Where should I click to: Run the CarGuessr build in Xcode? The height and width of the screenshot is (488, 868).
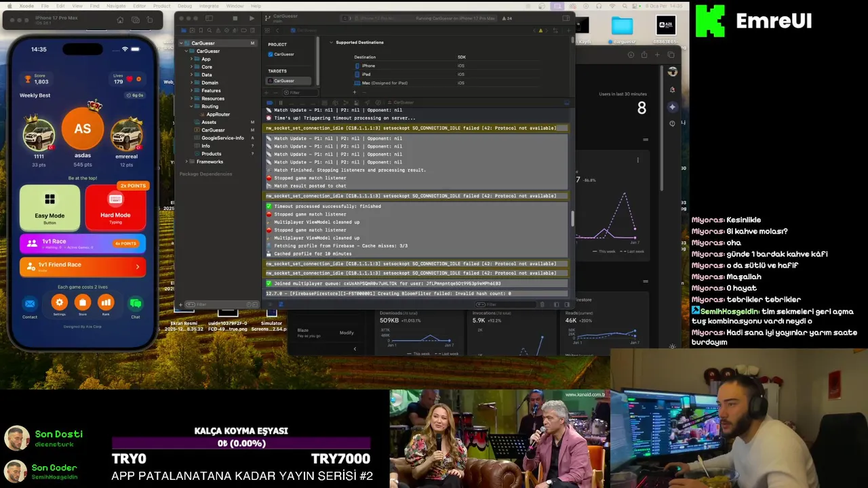pyautogui.click(x=252, y=18)
